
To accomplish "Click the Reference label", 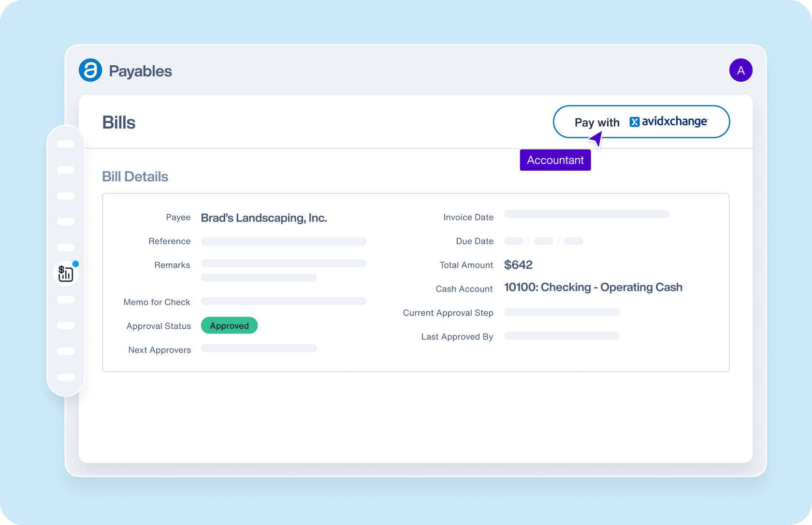I will pyautogui.click(x=169, y=241).
